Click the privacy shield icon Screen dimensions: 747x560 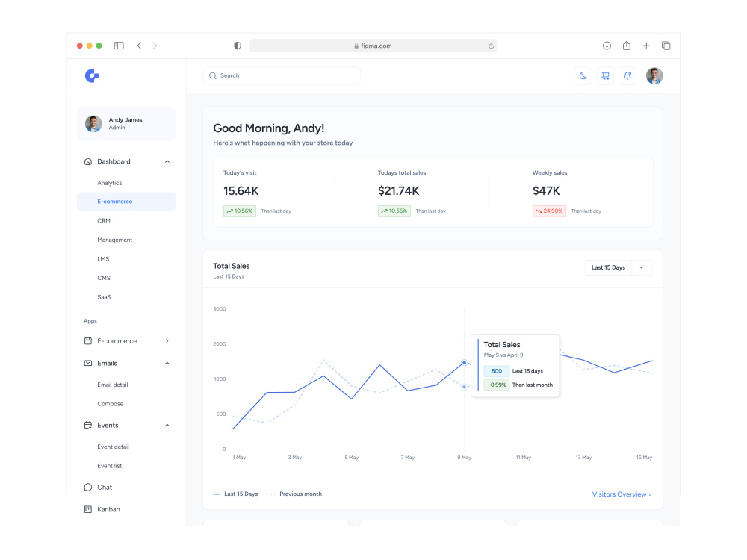(x=238, y=46)
